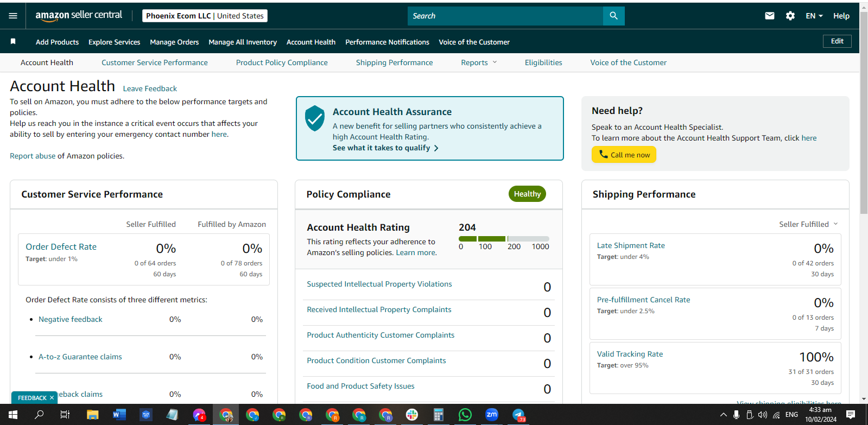
Task: Open the Valid Tracking Rate link
Action: click(630, 354)
